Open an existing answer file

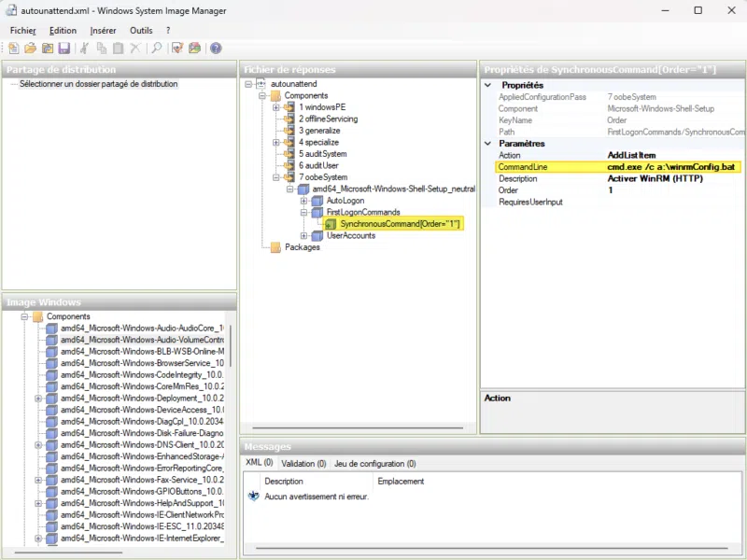[x=32, y=48]
